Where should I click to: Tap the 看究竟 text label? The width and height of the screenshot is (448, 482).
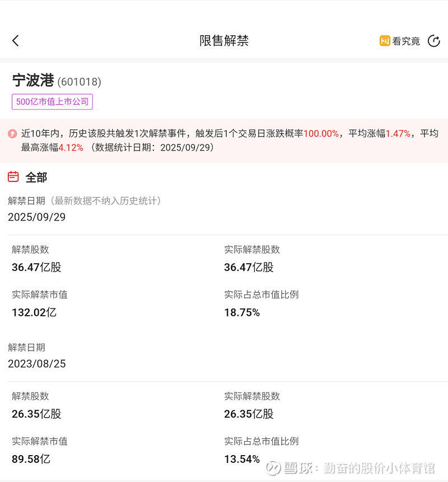tap(406, 41)
